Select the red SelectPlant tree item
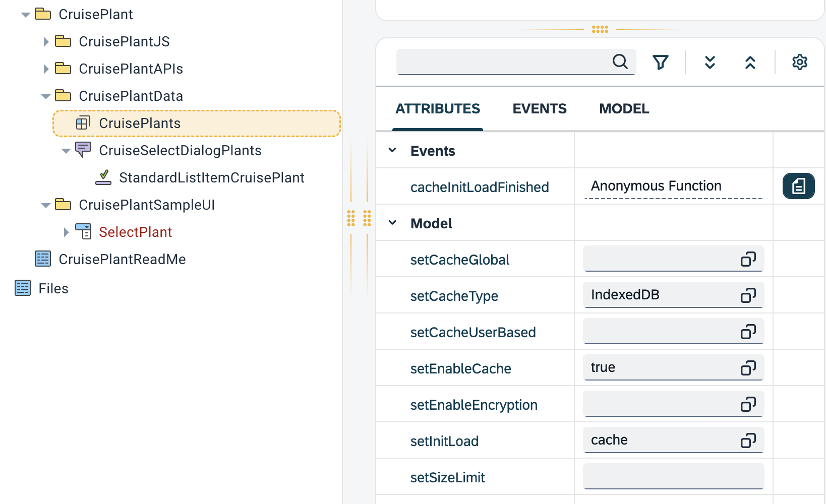 135,232
